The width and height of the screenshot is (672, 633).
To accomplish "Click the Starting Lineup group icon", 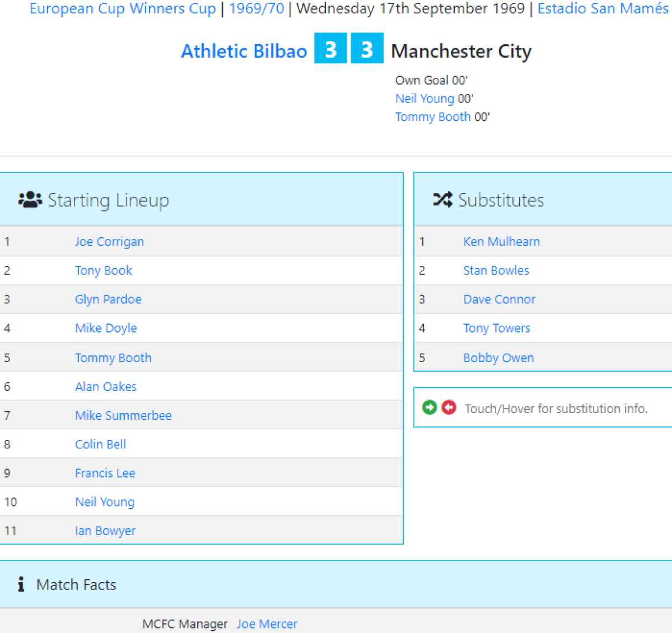I will (30, 200).
